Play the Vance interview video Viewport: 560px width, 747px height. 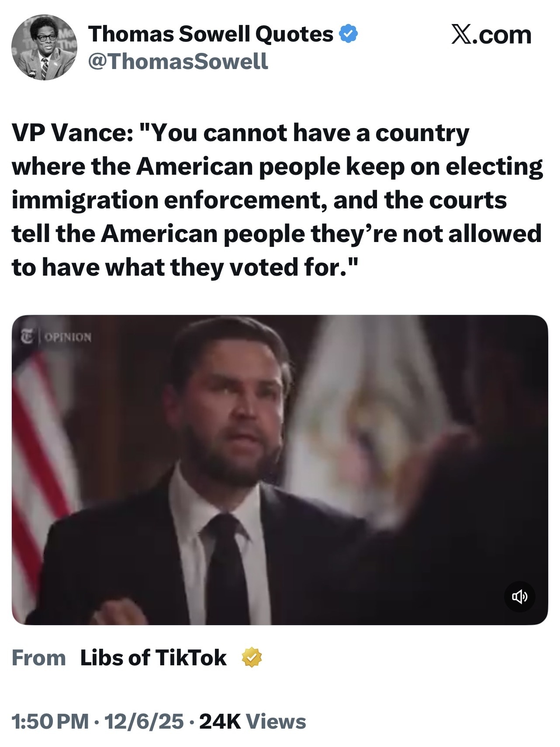[x=280, y=470]
